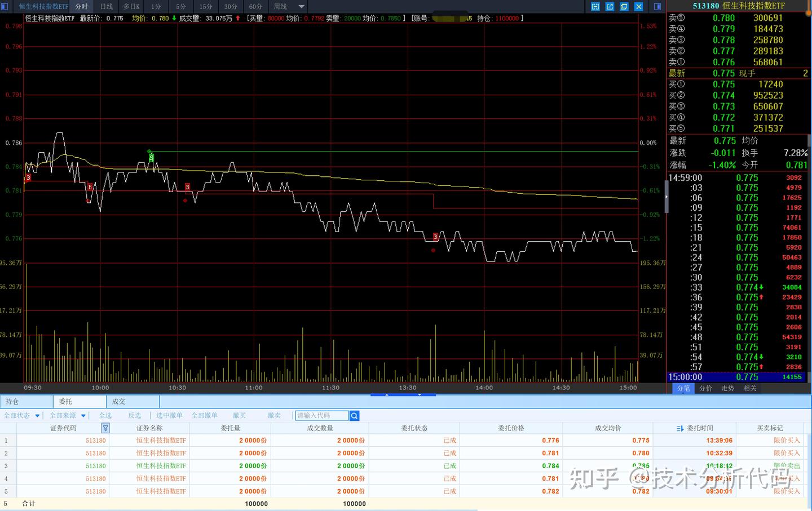Switch to the 分时 intraday chart tab
The width and height of the screenshot is (812, 511).
pos(82,7)
